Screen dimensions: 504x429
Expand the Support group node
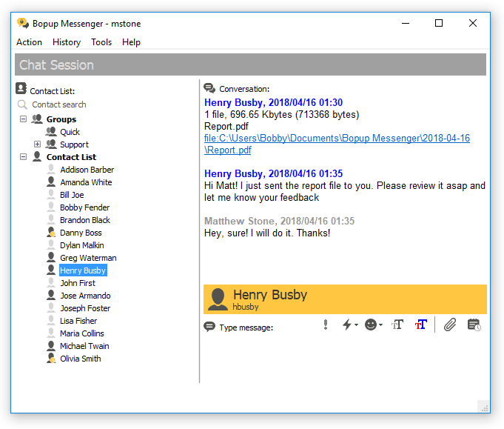point(37,144)
